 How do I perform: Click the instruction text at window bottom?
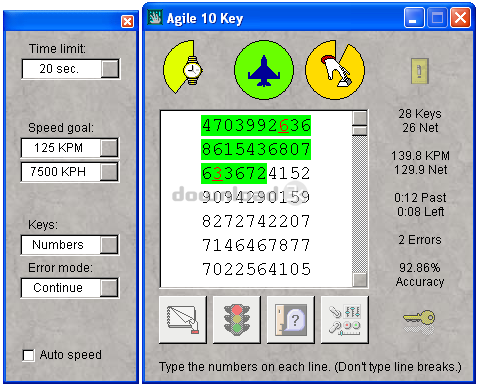(310, 367)
